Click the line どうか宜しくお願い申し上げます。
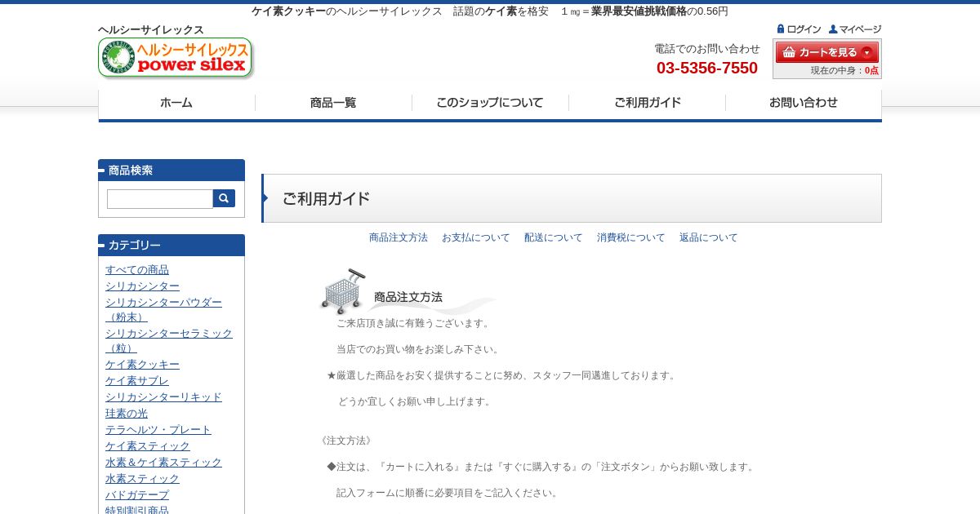This screenshot has width=980, height=514. [416, 401]
